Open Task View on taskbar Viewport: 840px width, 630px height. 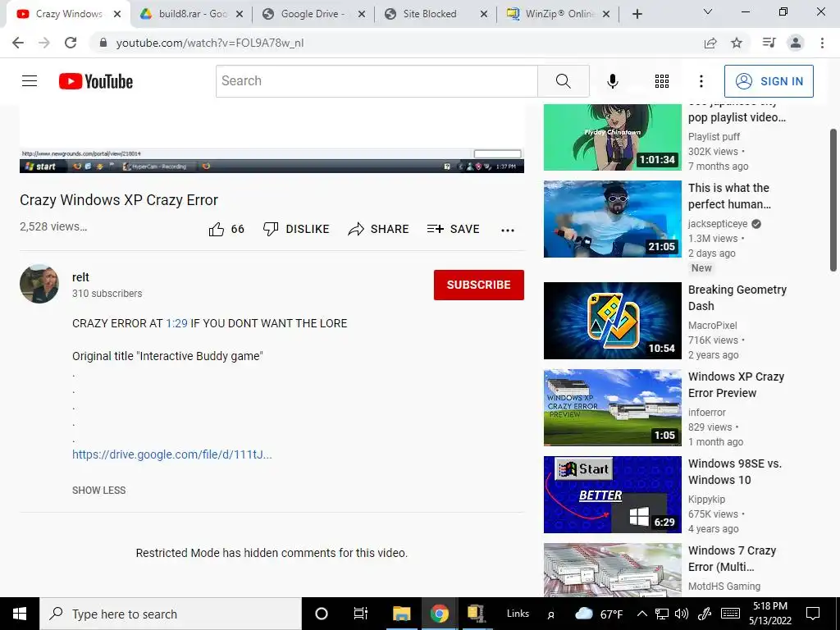[361, 614]
